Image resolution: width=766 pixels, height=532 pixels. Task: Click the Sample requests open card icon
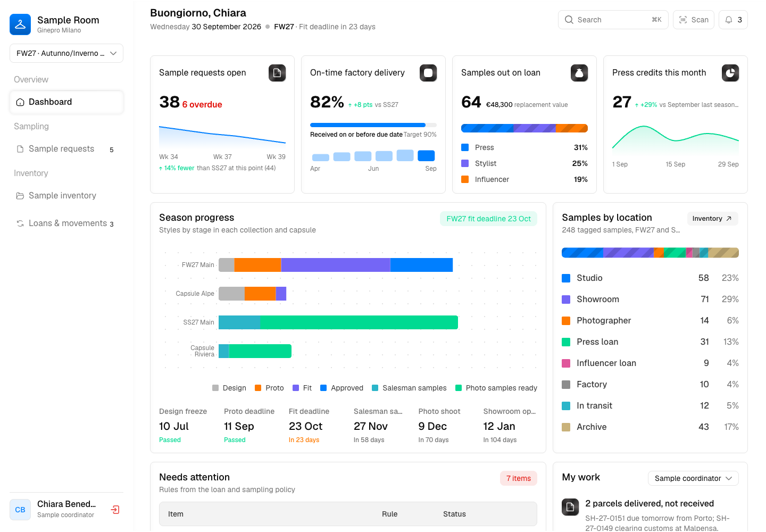pos(277,73)
